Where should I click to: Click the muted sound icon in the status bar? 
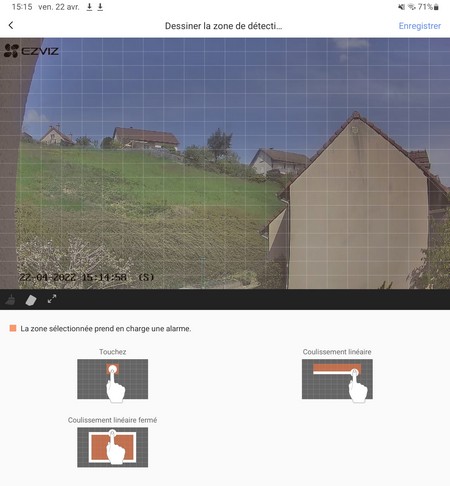click(402, 7)
